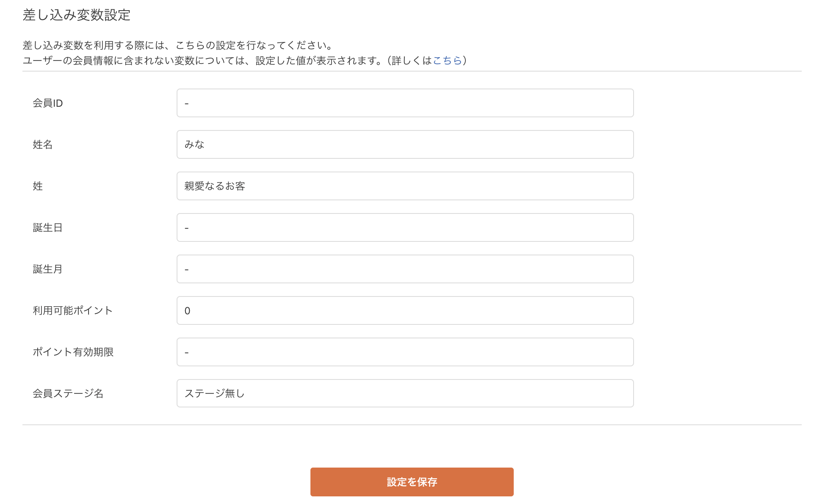Screen dimensions: 814x504
Task: Select the 誕生日 label text
Action: click(x=47, y=227)
